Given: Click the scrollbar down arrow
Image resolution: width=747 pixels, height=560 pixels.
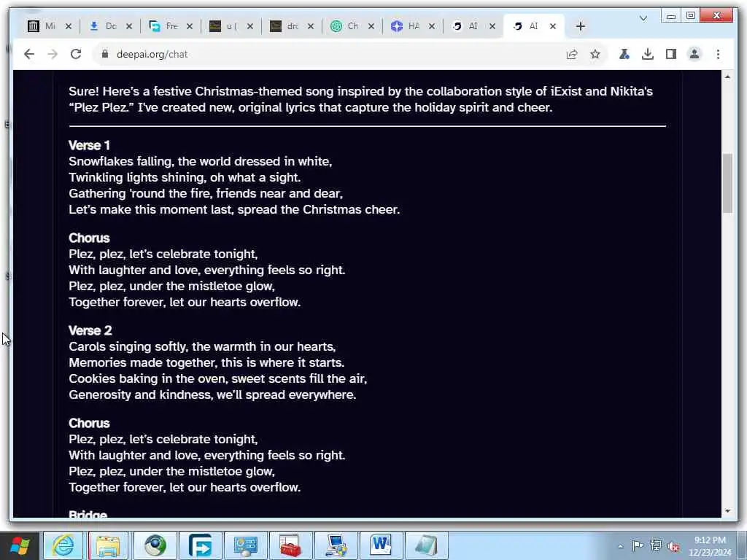Looking at the screenshot, I should [x=727, y=511].
